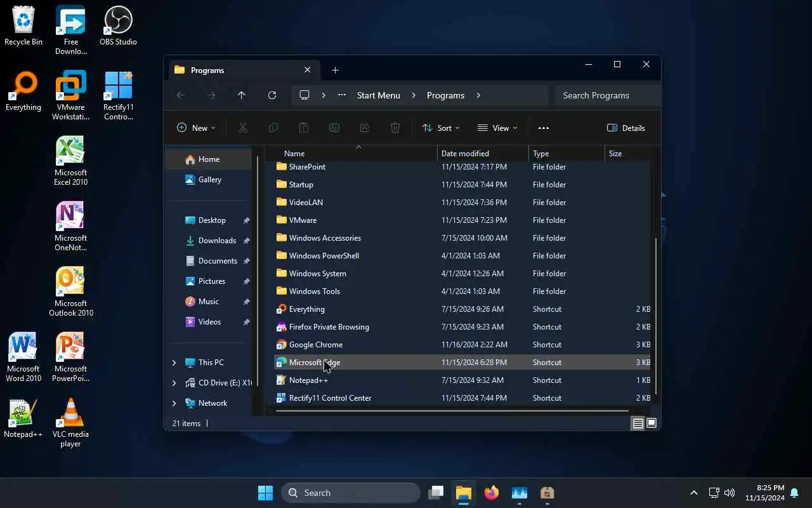The height and width of the screenshot is (508, 812).
Task: Click chevron after Start Menu breadcrumb
Action: [414, 95]
